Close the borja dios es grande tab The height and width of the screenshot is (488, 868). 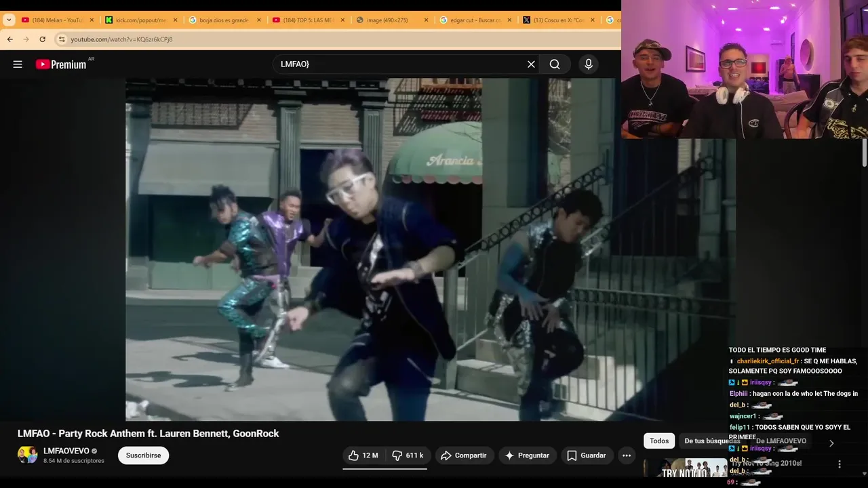click(x=258, y=20)
